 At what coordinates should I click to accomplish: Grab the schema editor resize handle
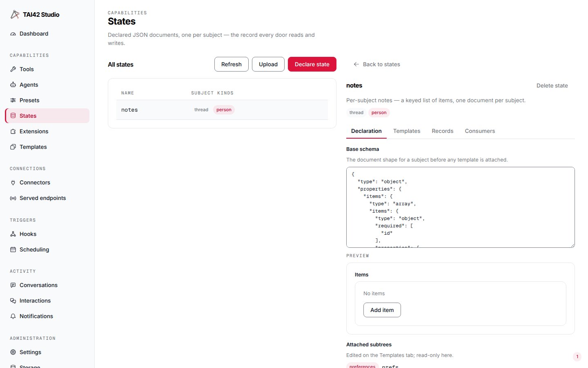point(572,245)
